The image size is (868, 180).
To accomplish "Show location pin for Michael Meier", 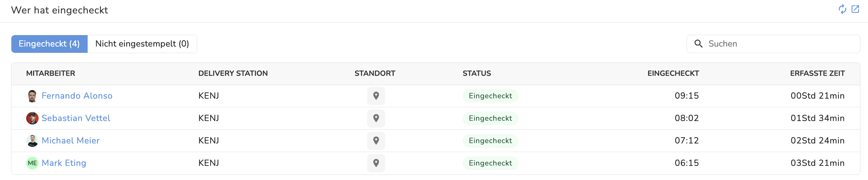I will click(376, 141).
